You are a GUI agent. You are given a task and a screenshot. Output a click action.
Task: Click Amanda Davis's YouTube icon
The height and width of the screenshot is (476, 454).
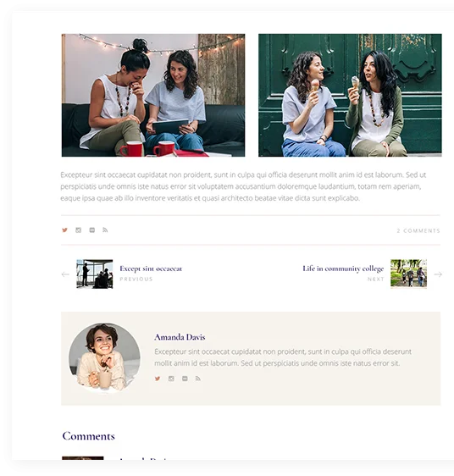coord(185,379)
